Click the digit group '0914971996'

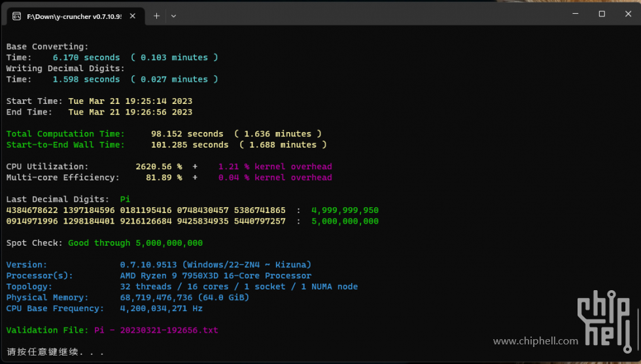(32, 222)
